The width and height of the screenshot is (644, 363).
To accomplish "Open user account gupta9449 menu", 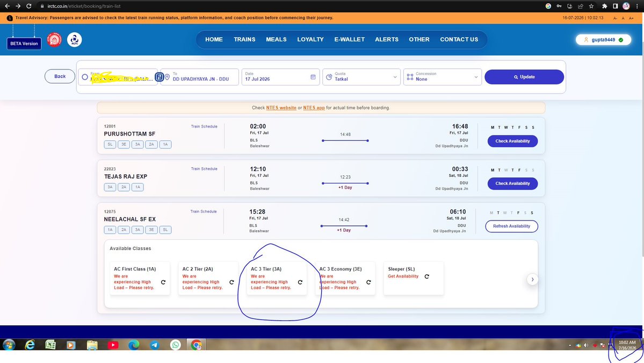I will [603, 40].
